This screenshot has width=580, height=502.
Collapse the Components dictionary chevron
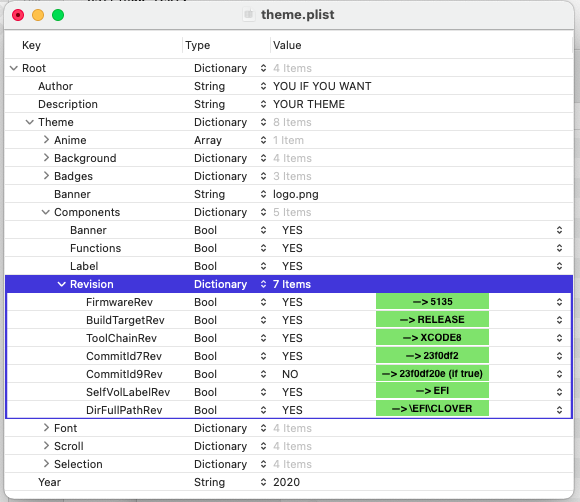tap(45, 212)
